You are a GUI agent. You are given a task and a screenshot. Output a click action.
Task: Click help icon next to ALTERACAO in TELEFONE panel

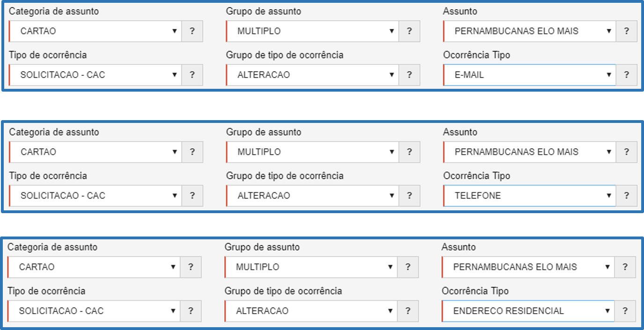click(409, 195)
